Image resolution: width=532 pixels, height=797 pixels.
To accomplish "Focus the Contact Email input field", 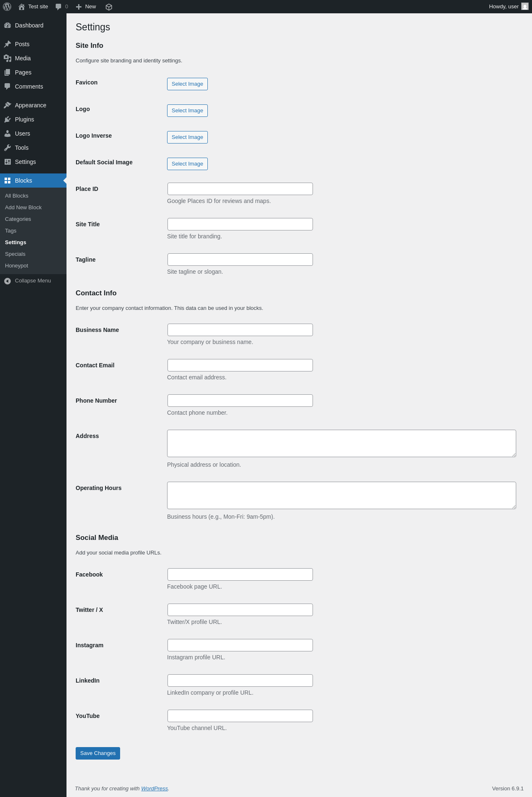I will [240, 365].
